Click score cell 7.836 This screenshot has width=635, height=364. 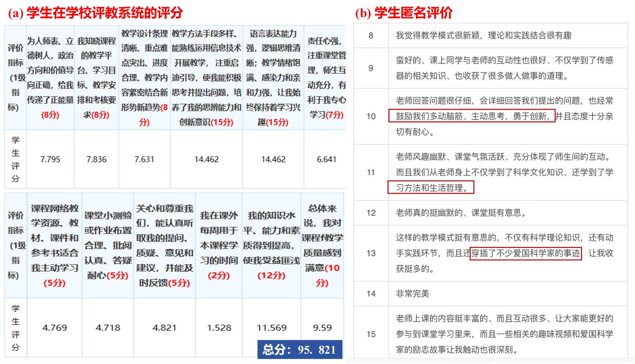[97, 159]
